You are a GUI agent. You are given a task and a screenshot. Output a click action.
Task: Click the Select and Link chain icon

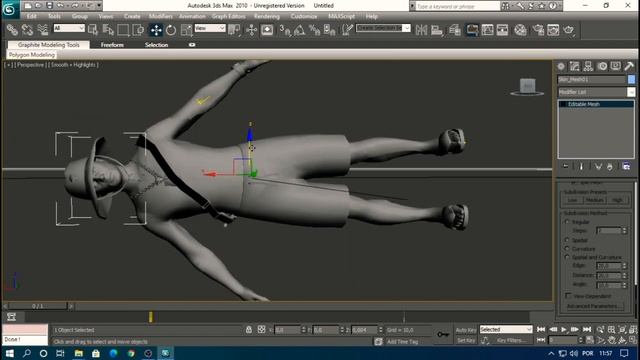12,30
